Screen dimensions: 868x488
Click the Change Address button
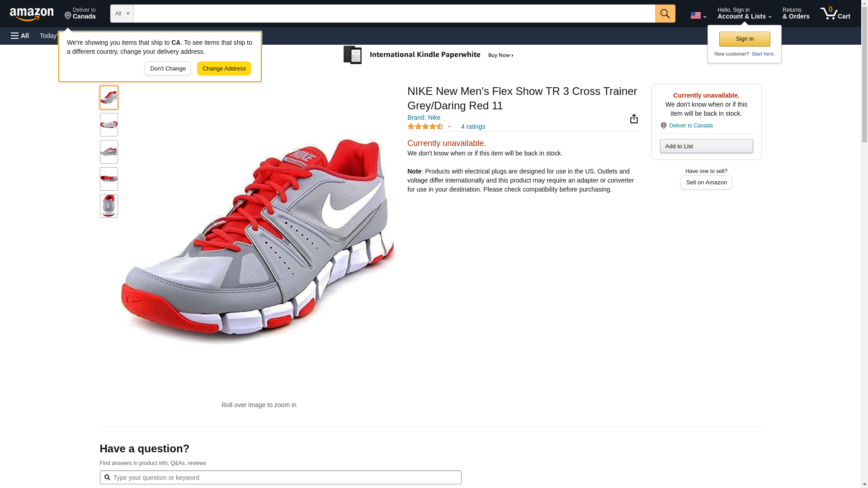(224, 69)
